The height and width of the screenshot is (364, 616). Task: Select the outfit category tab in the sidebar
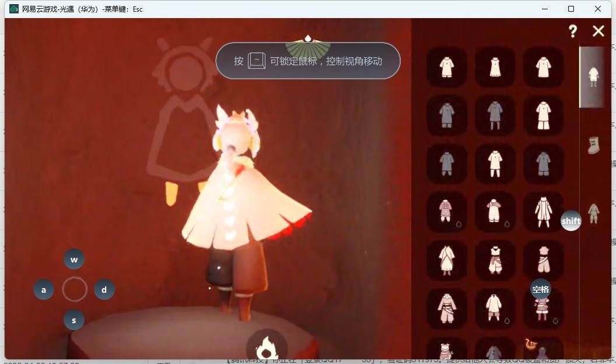tap(593, 77)
